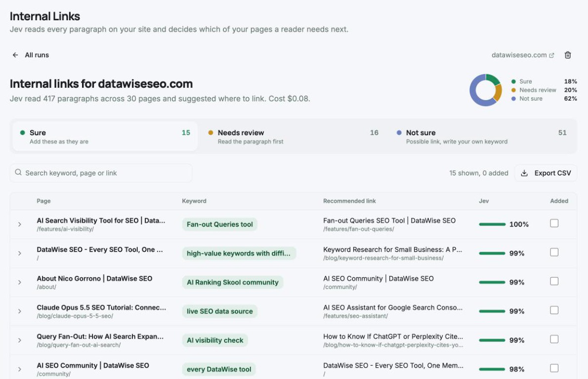588x379 pixels.
Task: Check Added for AI Ranking Skool community row
Action: pos(554,281)
